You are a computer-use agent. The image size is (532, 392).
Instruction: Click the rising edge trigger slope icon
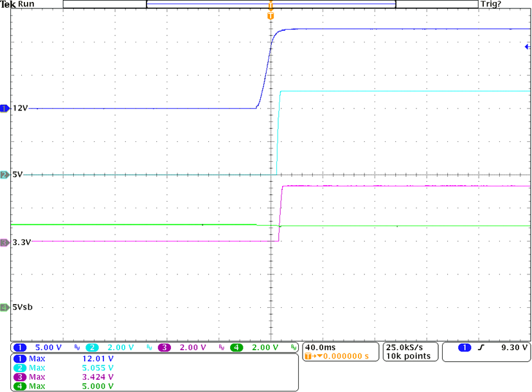pos(481,348)
